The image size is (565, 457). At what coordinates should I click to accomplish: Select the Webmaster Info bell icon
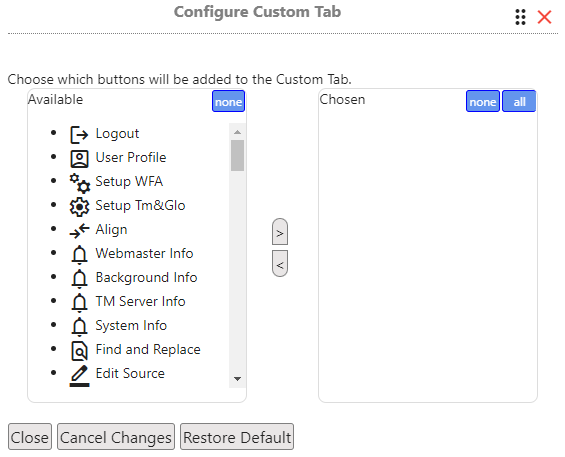(x=79, y=255)
